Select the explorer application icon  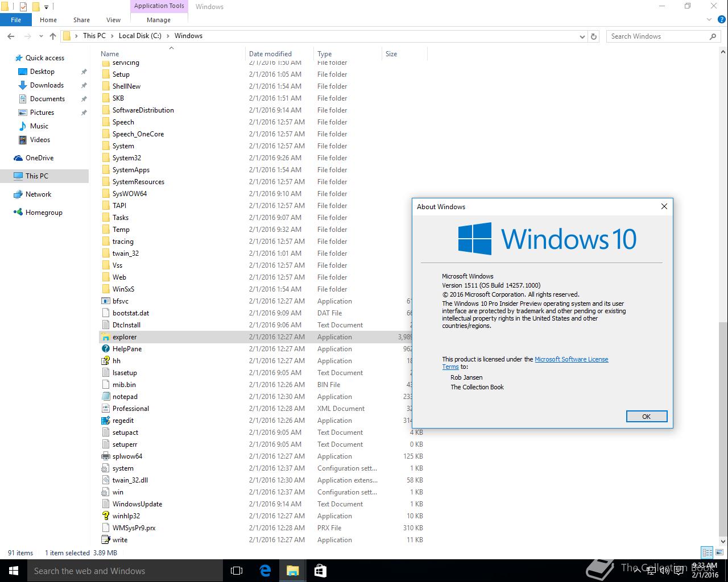point(105,337)
